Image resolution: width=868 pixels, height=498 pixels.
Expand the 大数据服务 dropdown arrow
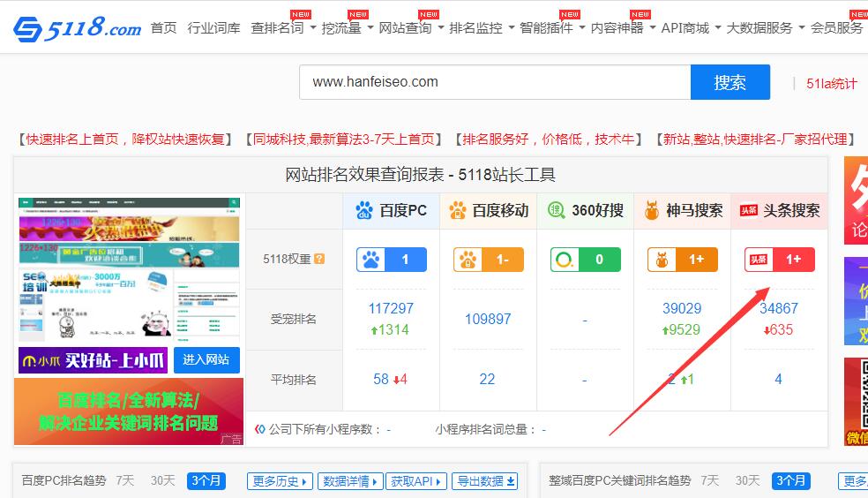[x=801, y=27]
